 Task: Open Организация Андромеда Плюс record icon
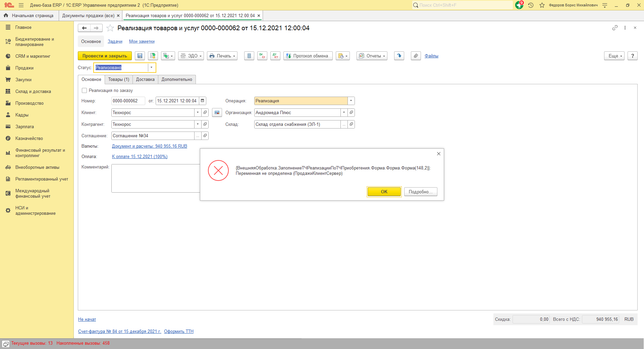point(351,112)
